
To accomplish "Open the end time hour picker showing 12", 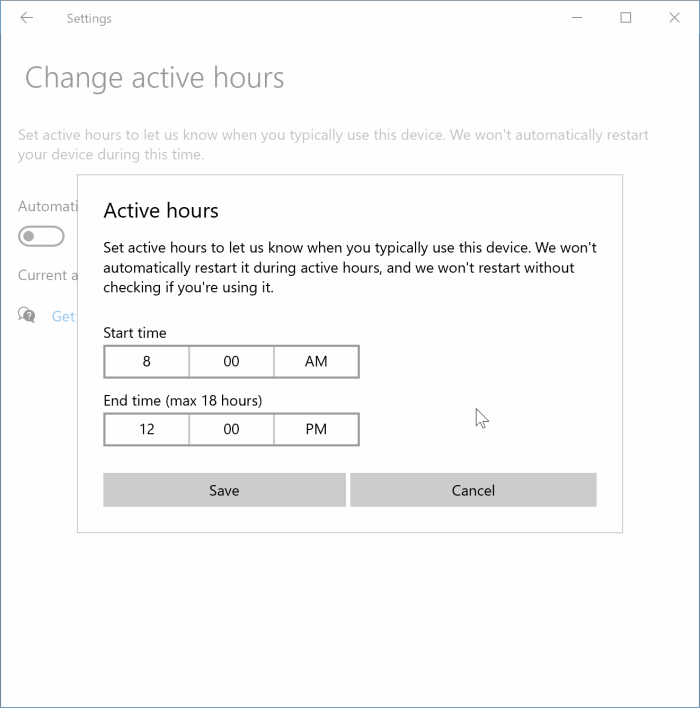I will coord(146,429).
